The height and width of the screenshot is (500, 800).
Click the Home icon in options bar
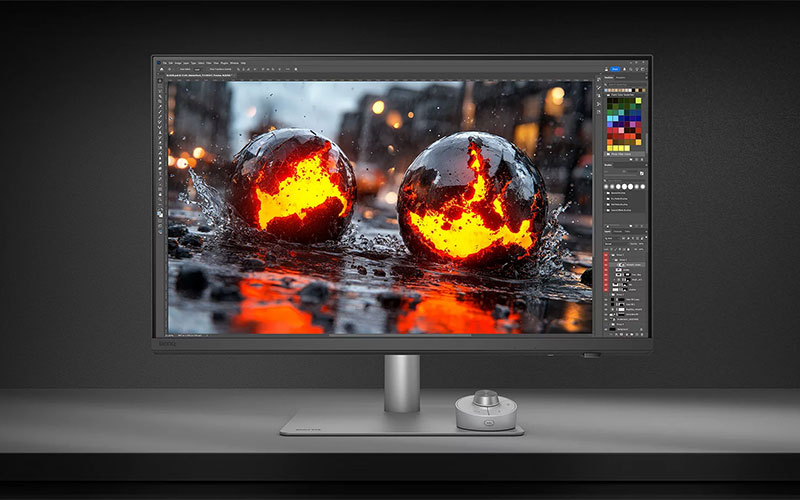162,69
